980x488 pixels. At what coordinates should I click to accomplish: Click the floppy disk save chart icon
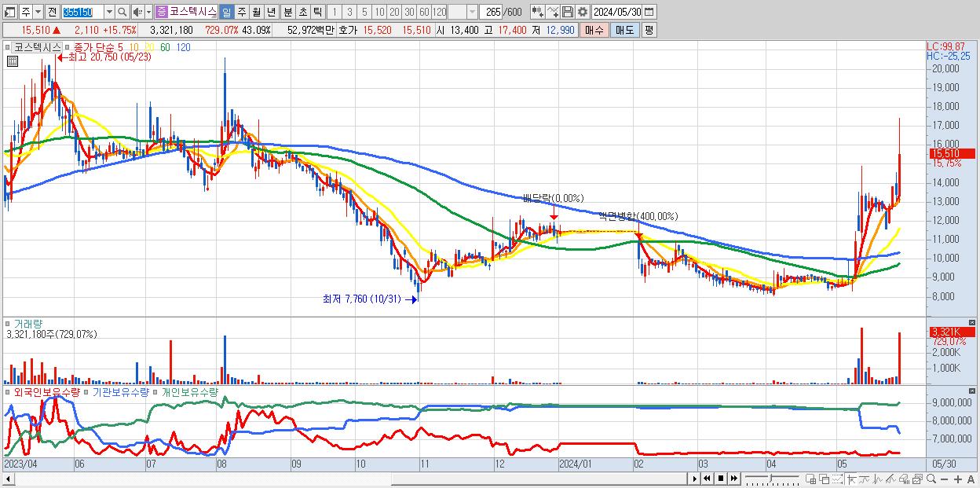[x=568, y=12]
